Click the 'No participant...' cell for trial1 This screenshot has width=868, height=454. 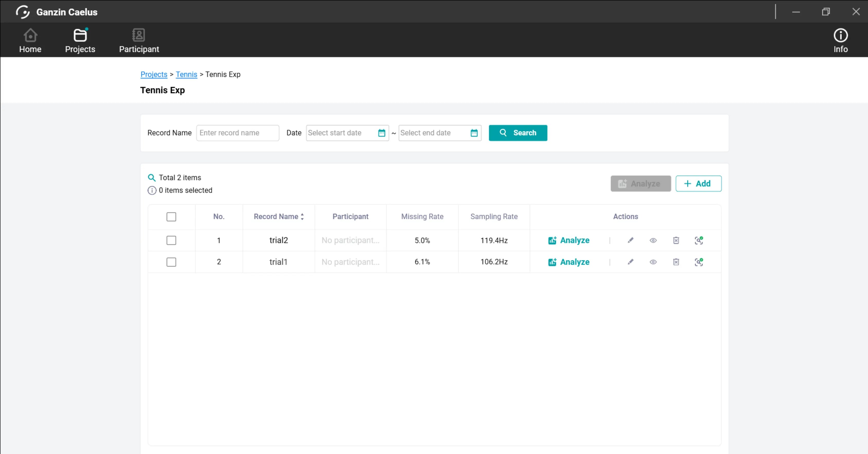[x=351, y=262]
